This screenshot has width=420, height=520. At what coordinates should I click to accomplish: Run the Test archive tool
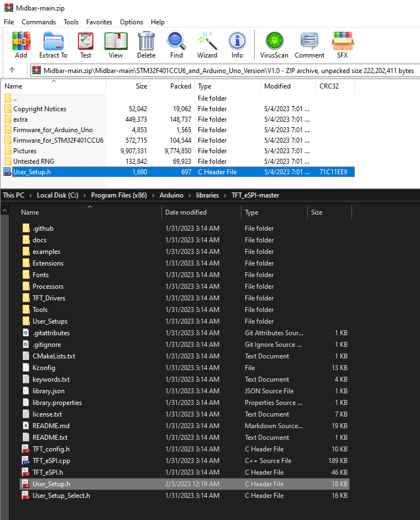(86, 41)
